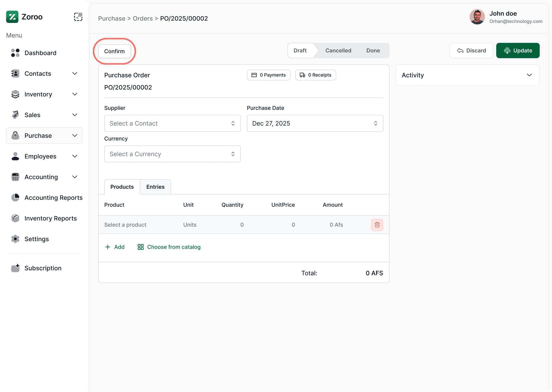
Task: Open Accounting Reports in sidebar
Action: (53, 198)
